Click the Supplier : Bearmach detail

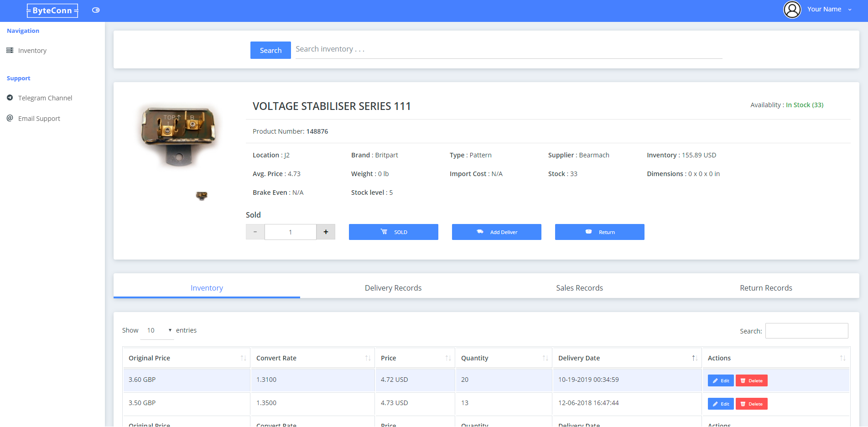coord(578,155)
